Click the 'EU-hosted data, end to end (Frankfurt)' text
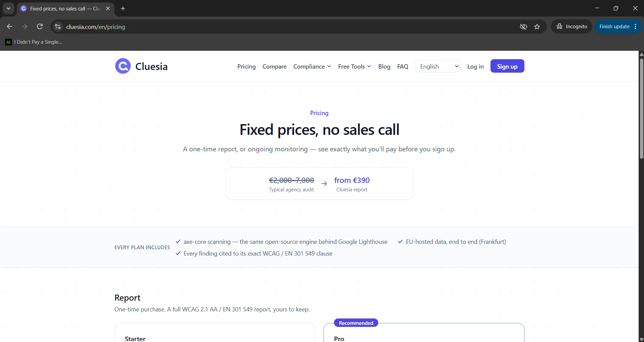Screen dimensions: 644x342 456,242
